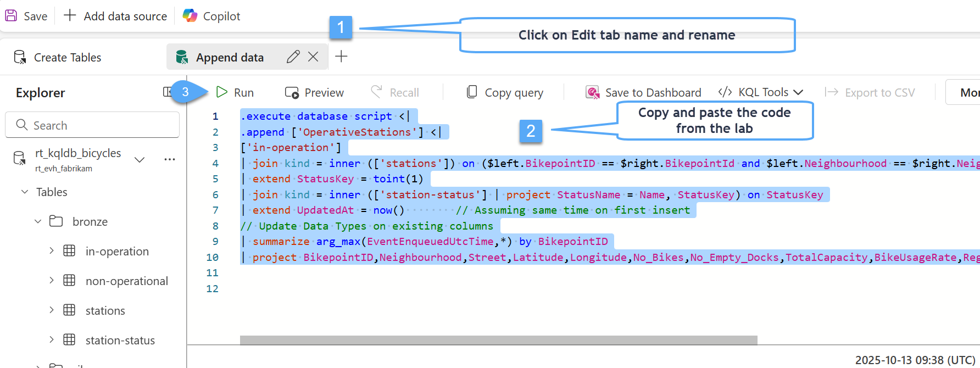Screen dimensions: 980x368
Task: Click the Run play icon
Action: pos(222,92)
